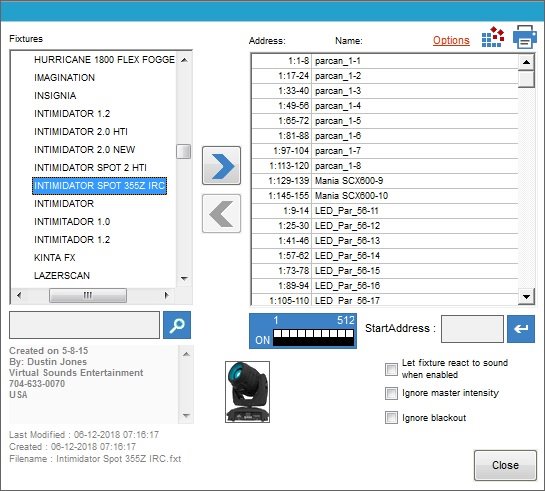Open the patch grid view icon
The image size is (545, 491).
(x=493, y=37)
